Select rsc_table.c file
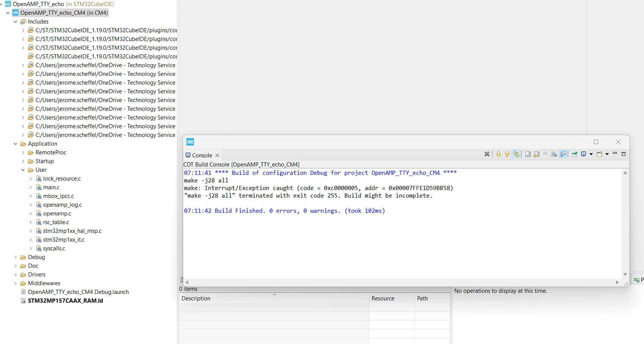Image resolution: width=644 pixels, height=344 pixels. pyautogui.click(x=56, y=222)
